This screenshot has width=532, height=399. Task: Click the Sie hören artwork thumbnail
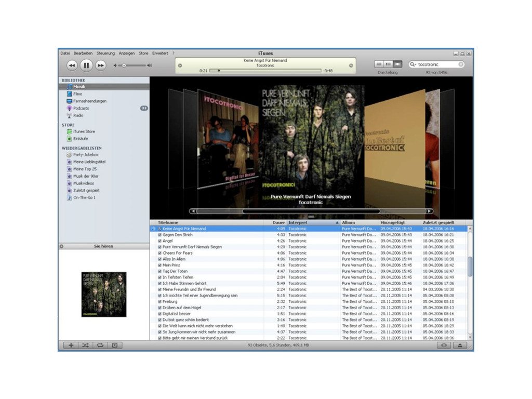(x=104, y=295)
